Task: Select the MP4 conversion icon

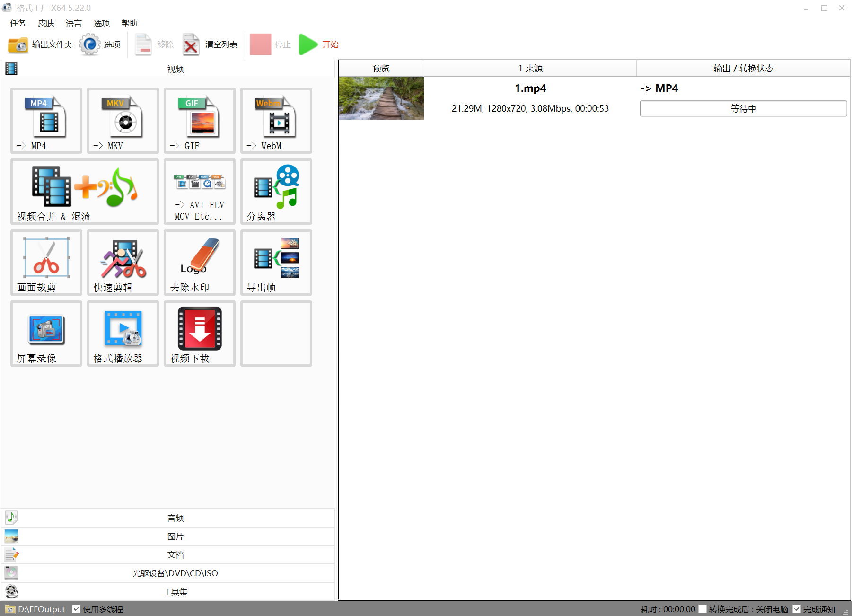Action: point(46,121)
